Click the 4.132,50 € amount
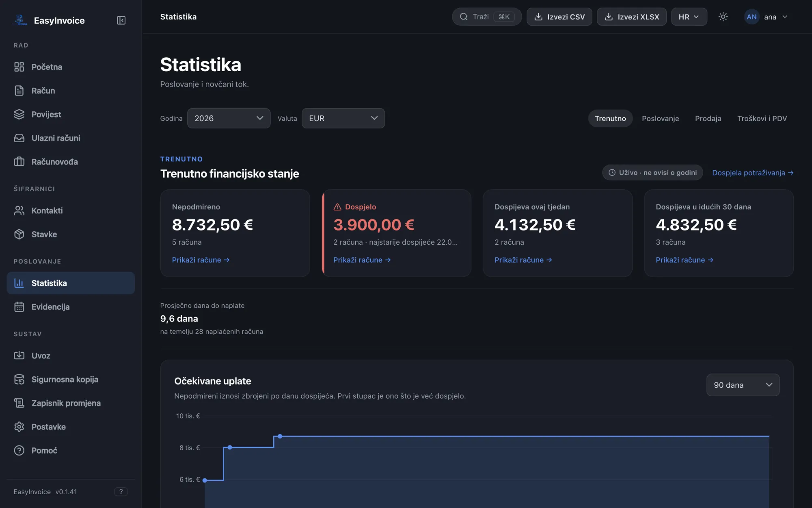Image resolution: width=812 pixels, height=508 pixels. coord(535,225)
